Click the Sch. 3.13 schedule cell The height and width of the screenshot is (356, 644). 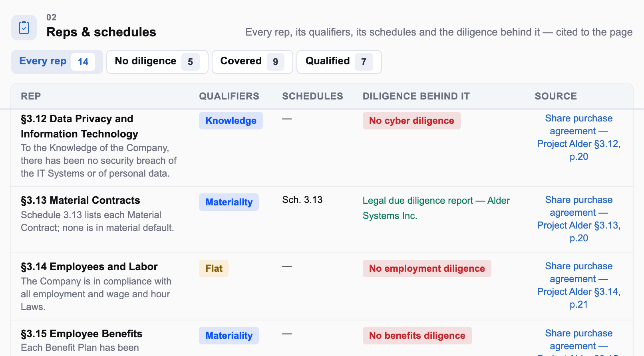click(x=302, y=200)
